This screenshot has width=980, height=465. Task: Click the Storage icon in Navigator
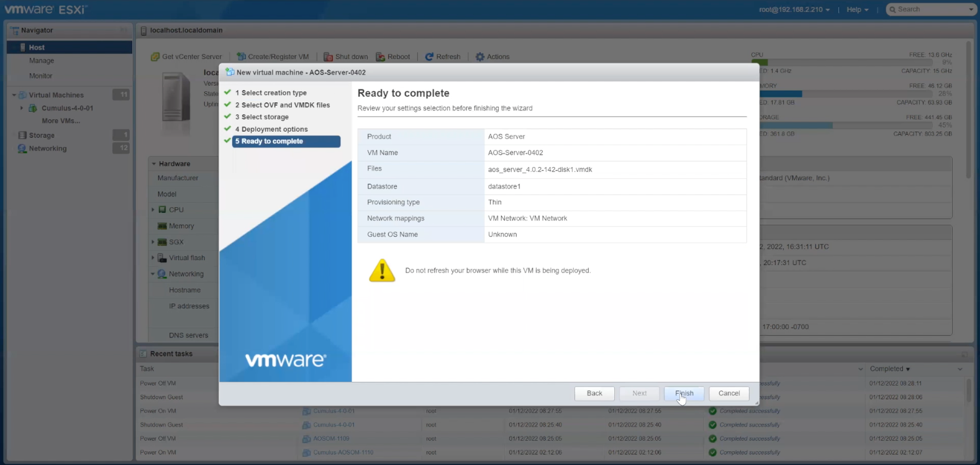click(x=22, y=135)
